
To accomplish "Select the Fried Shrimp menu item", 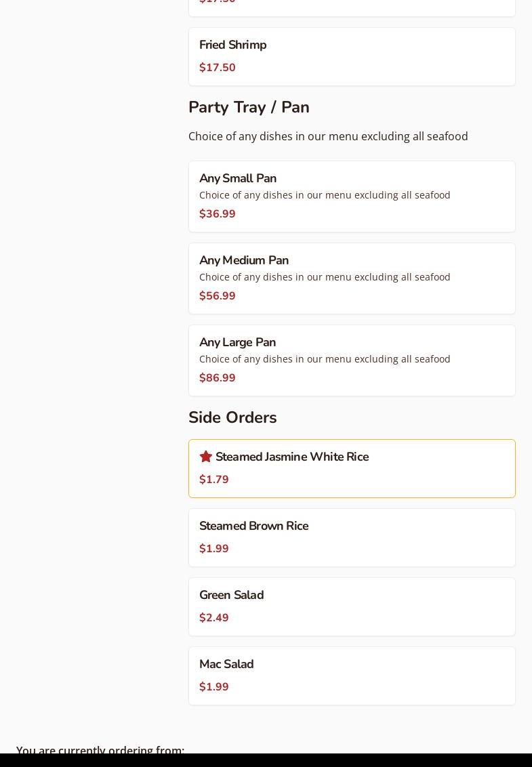I will 232,45.
